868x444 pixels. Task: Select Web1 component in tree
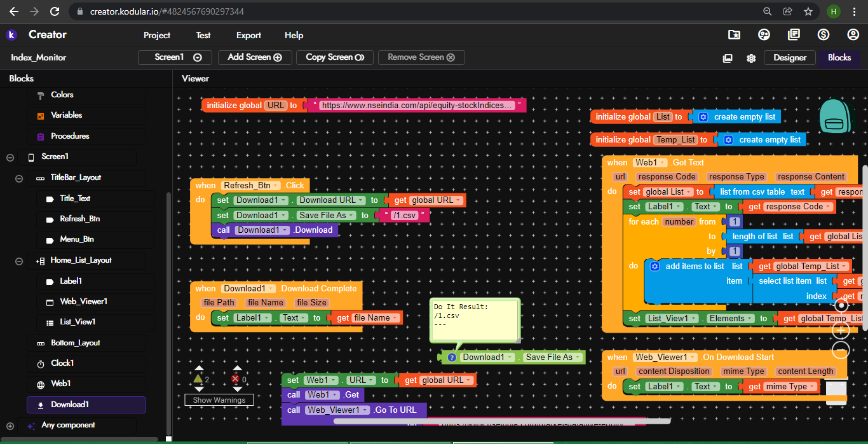[x=61, y=384]
